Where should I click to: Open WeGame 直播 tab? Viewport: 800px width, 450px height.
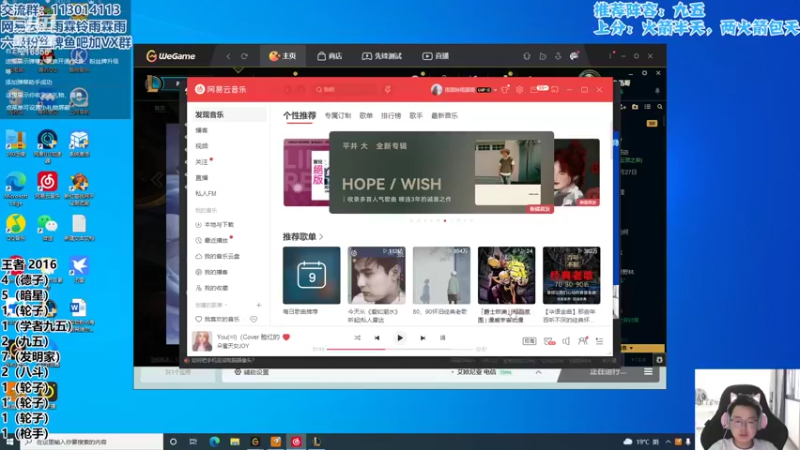(435, 56)
